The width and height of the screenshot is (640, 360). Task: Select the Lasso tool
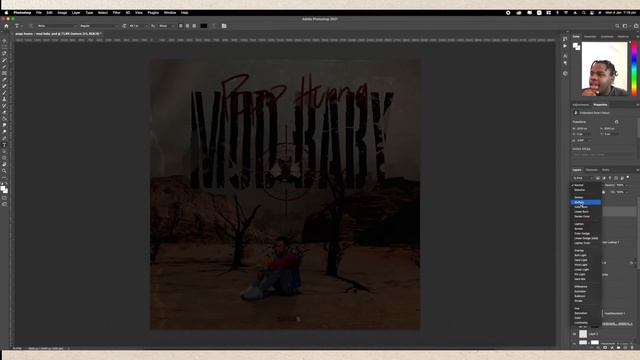pos(4,53)
